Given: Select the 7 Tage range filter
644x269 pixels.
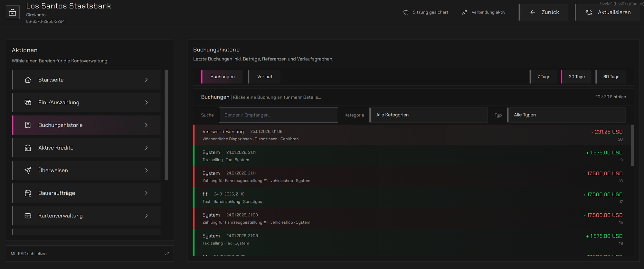Looking at the screenshot, I should click(x=543, y=77).
